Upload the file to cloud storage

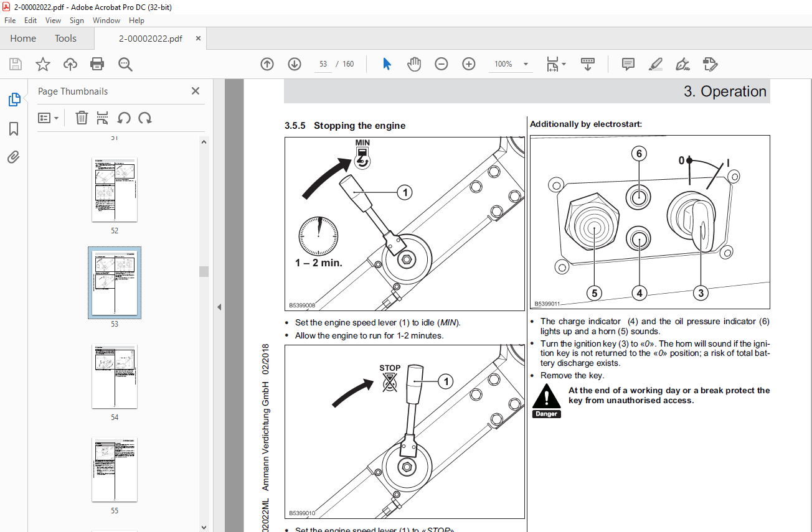click(70, 64)
